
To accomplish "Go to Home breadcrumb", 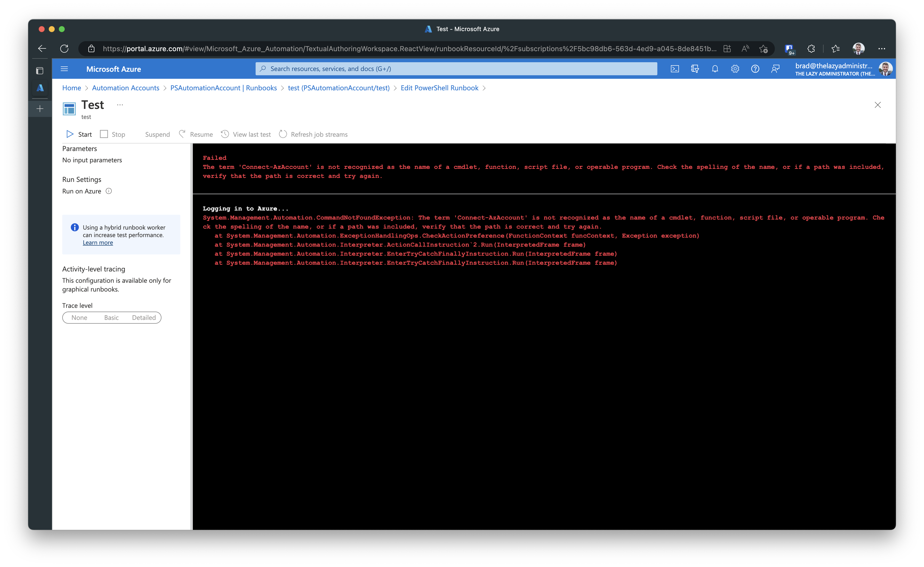I will click(x=72, y=88).
